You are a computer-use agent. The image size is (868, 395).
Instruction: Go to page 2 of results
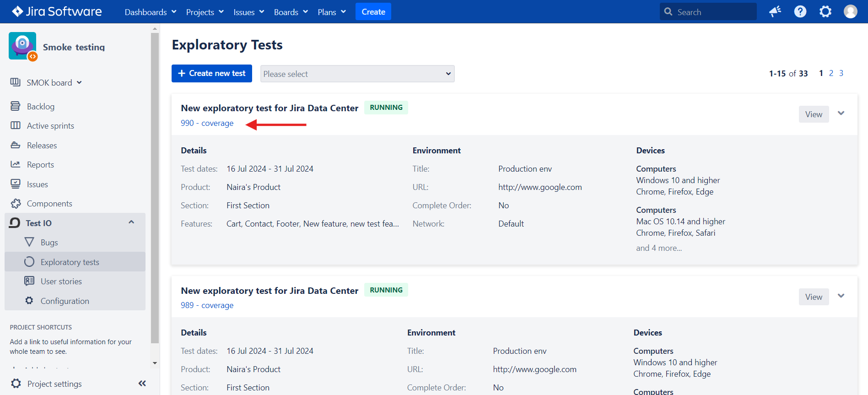click(x=831, y=73)
